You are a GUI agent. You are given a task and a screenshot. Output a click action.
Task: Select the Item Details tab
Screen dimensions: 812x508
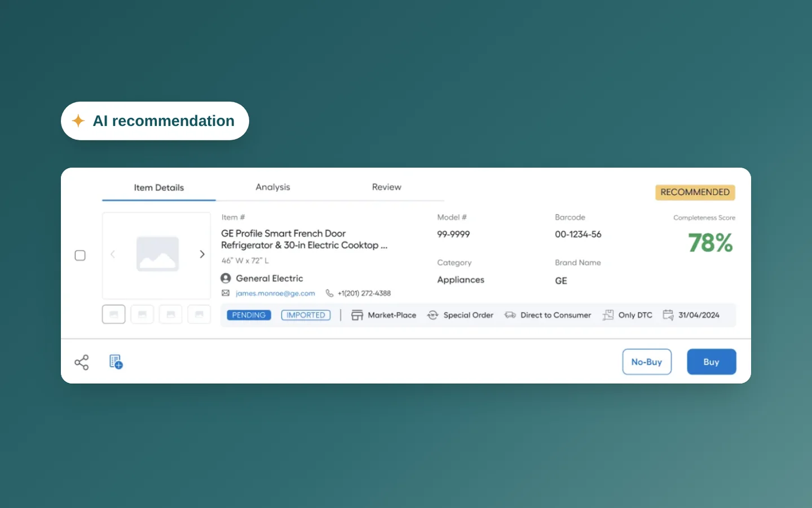click(159, 187)
